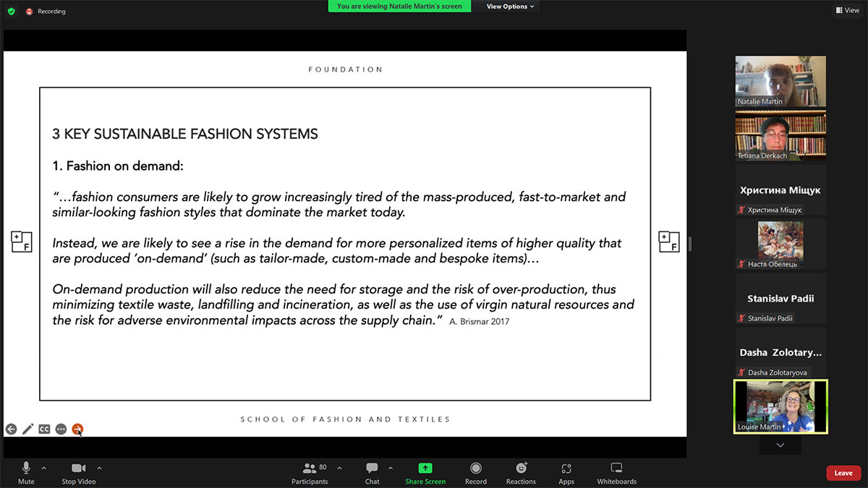Open the Chat panel
The image size is (868, 488).
point(372,474)
